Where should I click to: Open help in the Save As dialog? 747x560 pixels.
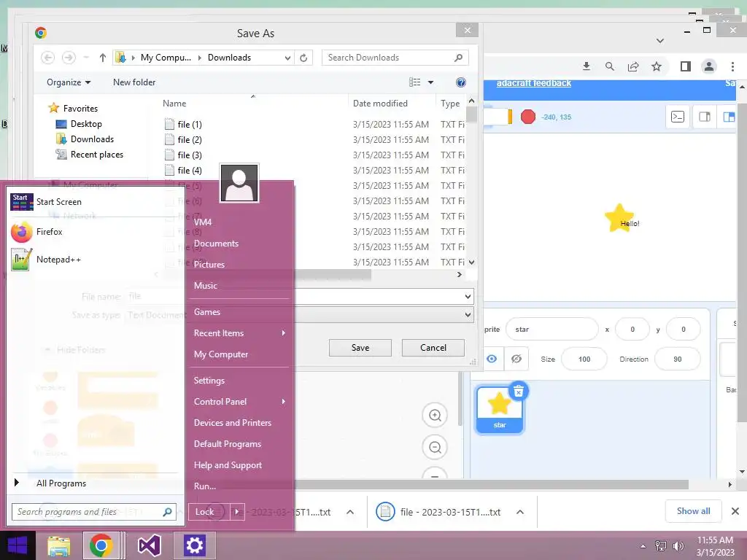click(461, 82)
